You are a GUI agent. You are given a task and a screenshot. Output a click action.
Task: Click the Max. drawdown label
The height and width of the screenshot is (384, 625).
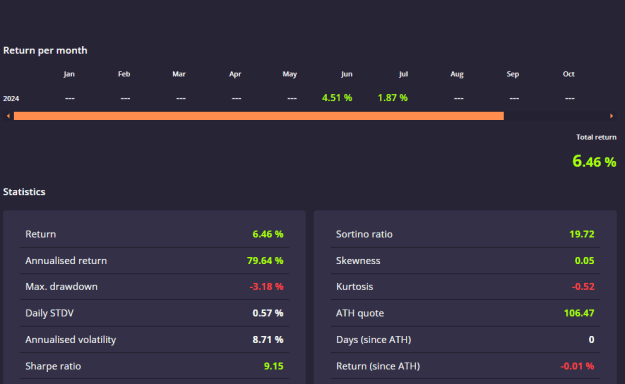point(61,287)
